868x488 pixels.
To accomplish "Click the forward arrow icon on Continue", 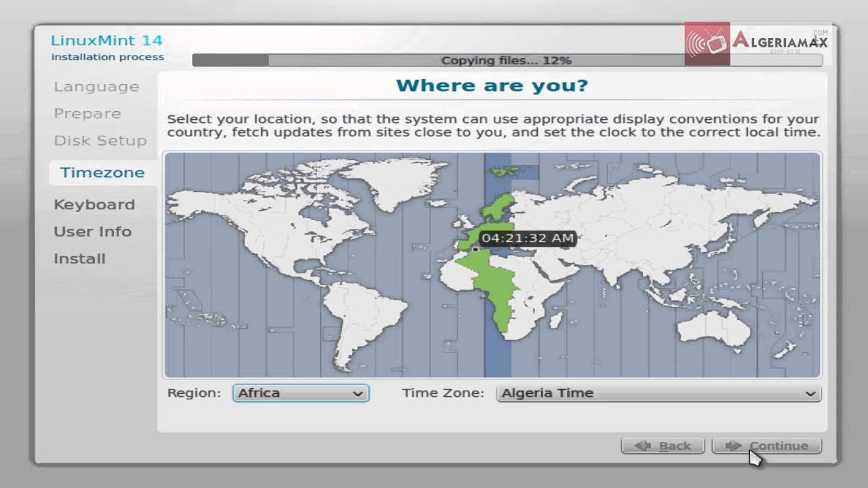I will pos(734,445).
